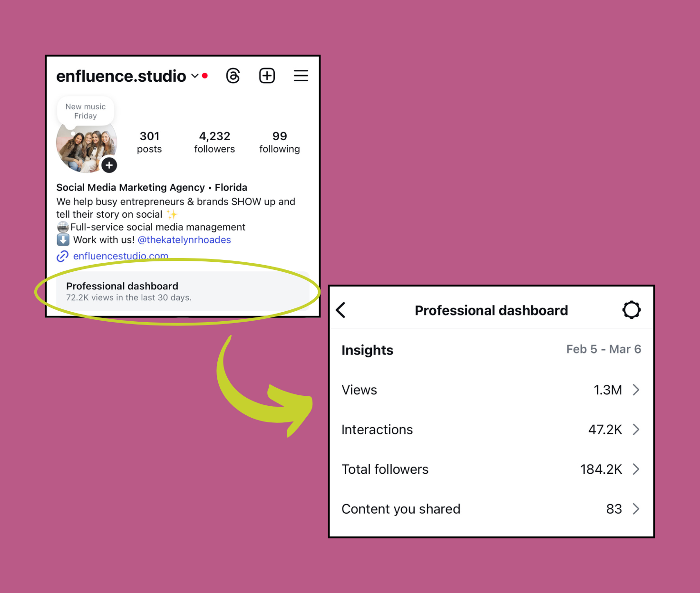The height and width of the screenshot is (593, 700).
Task: Expand the Content you shared chevron
Action: [636, 509]
